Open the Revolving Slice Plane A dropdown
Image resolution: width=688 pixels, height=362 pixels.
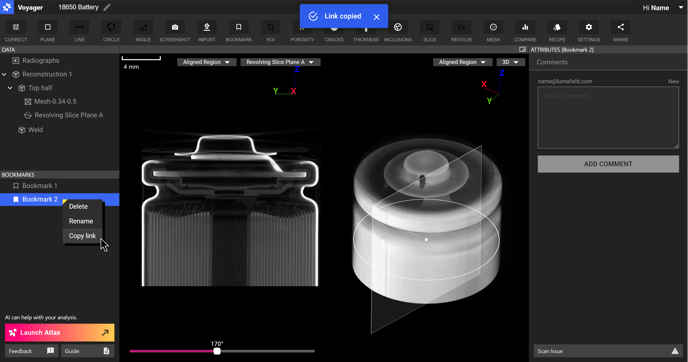coord(280,62)
